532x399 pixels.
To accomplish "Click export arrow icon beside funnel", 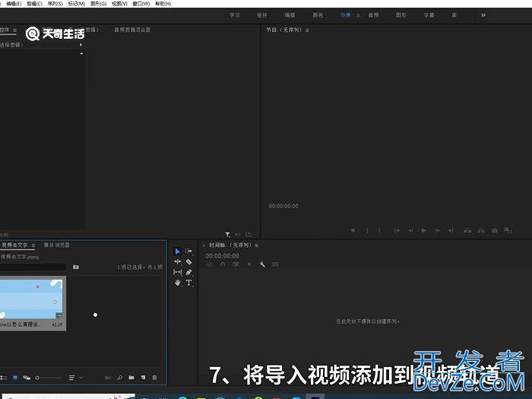I will click(x=249, y=234).
